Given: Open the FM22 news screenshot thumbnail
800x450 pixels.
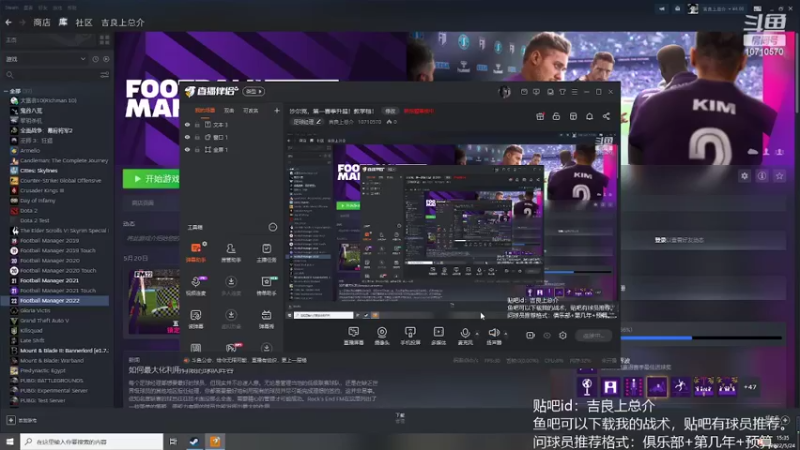Looking at the screenshot, I should pyautogui.click(x=154, y=302).
